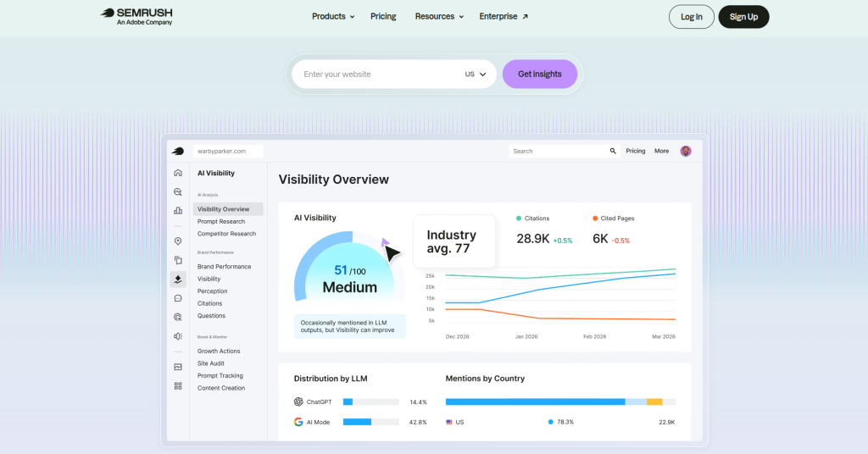Viewport: 868px width, 454px height.
Task: Click the magnifier icon in dashboard search
Action: [613, 151]
